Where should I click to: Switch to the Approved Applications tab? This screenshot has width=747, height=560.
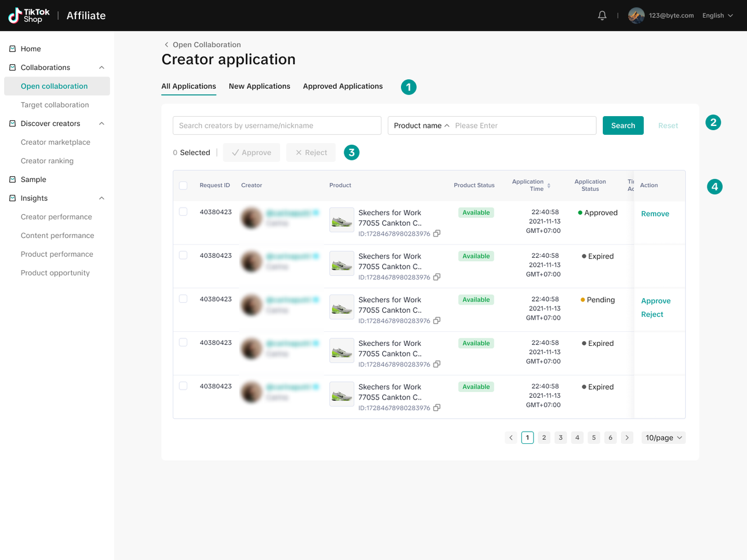tap(343, 86)
